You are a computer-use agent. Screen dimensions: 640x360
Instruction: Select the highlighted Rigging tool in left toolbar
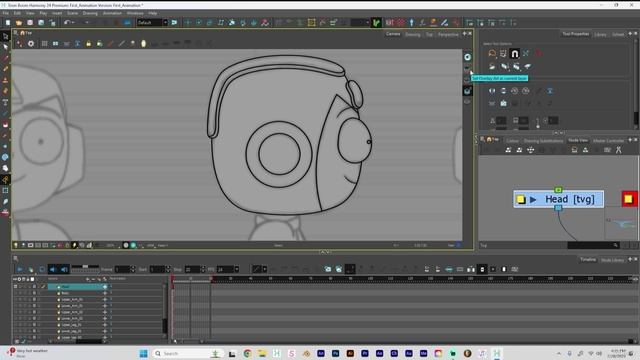[x=5, y=180]
